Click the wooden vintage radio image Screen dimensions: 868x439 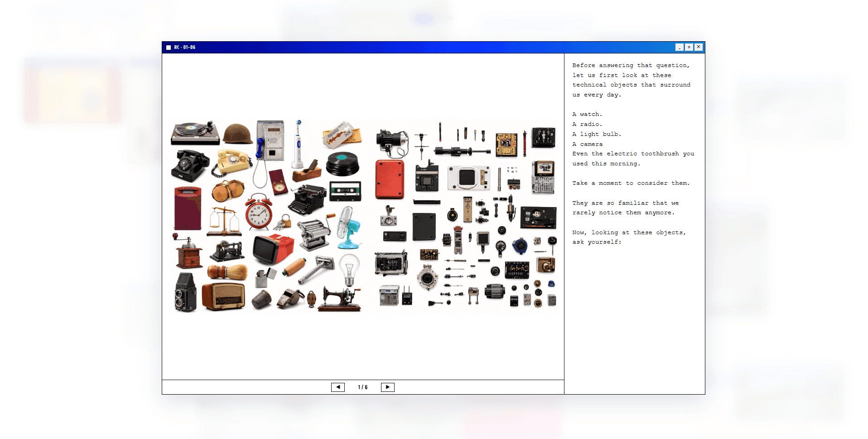pos(223,297)
